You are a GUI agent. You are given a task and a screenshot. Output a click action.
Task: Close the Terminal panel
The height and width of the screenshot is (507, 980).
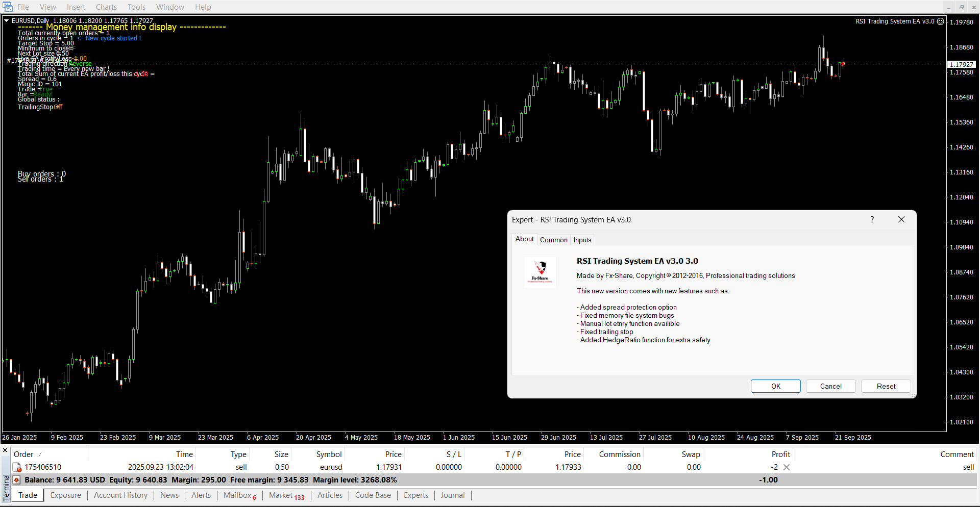click(x=5, y=450)
